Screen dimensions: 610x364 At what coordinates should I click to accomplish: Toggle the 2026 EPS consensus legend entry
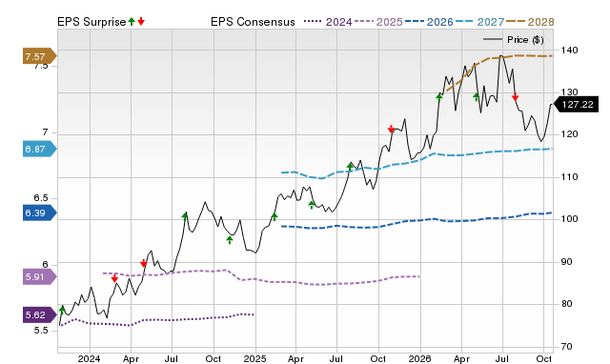click(x=429, y=22)
